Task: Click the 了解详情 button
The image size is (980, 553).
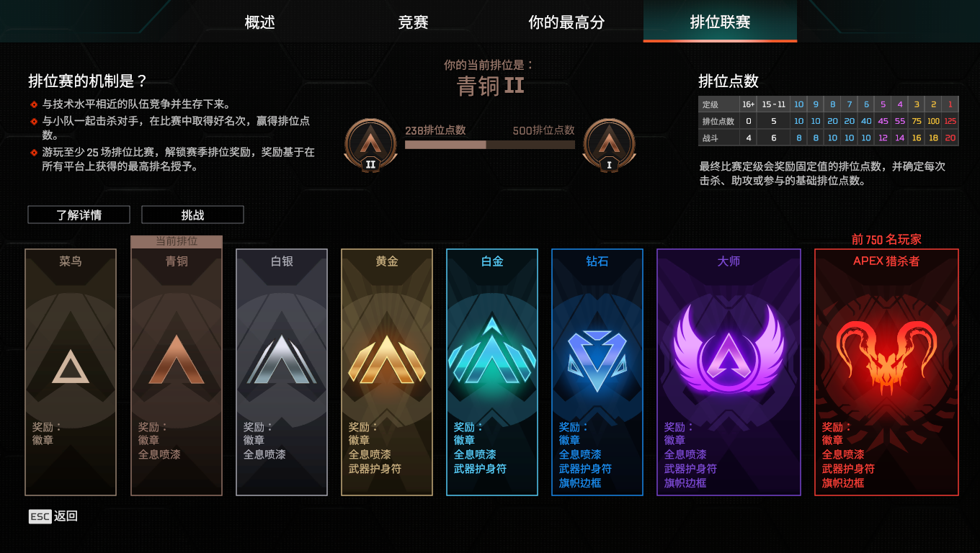Action: pyautogui.click(x=79, y=215)
